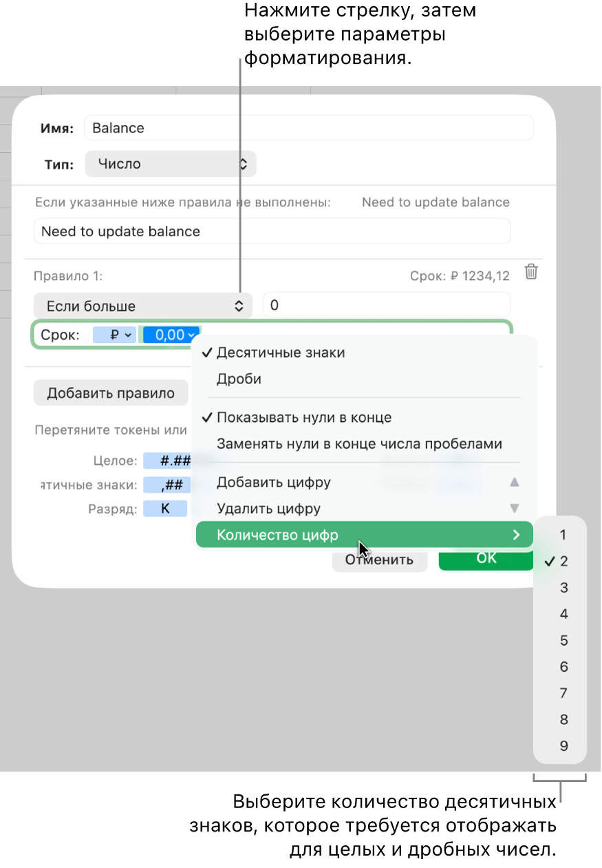Delete Rule 1 with the trash icon
Image resolution: width=602 pixels, height=868 pixels.
coord(531,272)
